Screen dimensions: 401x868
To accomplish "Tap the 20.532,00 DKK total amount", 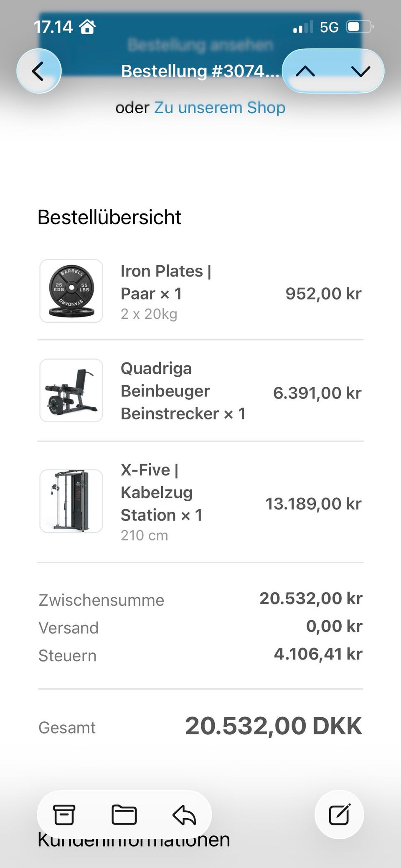I will click(273, 726).
